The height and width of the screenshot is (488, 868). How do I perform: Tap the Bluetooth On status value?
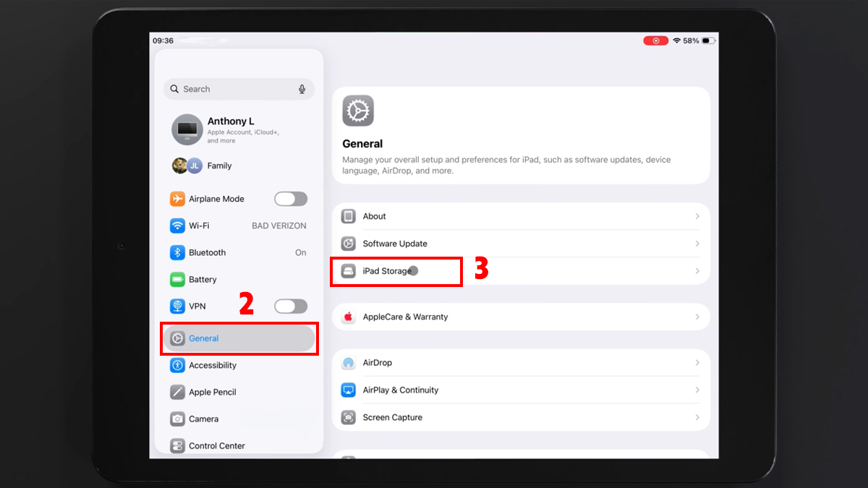[x=301, y=252]
